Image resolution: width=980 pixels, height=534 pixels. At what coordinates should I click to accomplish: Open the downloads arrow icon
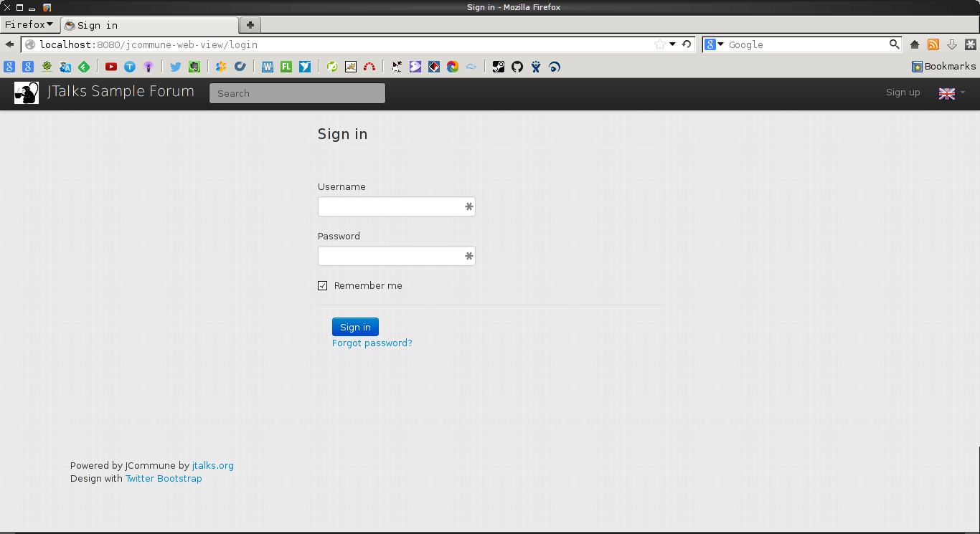(952, 44)
